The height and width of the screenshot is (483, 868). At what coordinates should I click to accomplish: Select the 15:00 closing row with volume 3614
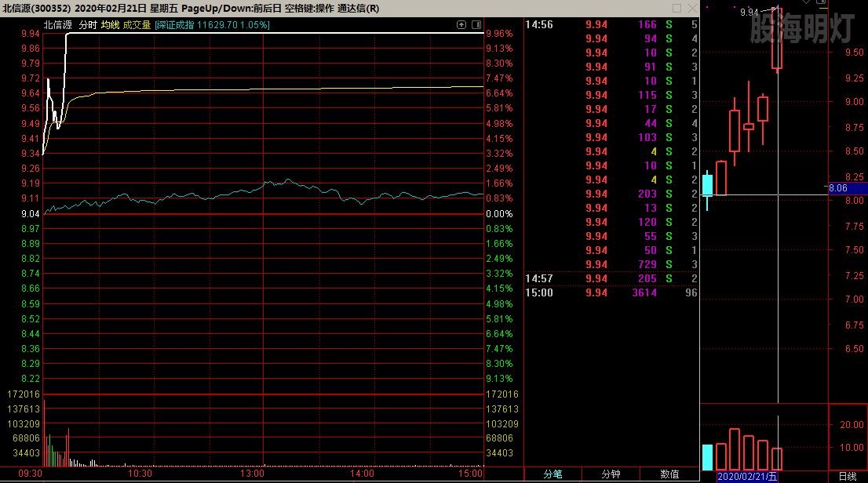point(611,292)
